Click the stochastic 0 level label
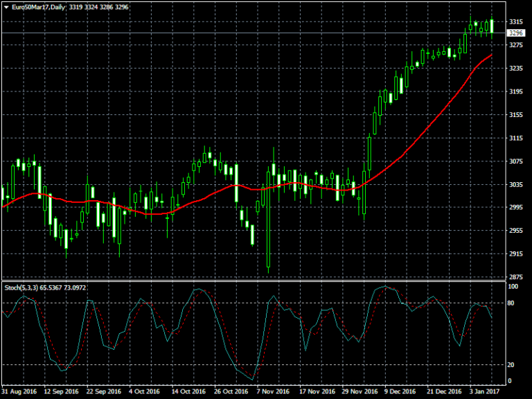Viewport: 532px width, 399px height. 510,381
